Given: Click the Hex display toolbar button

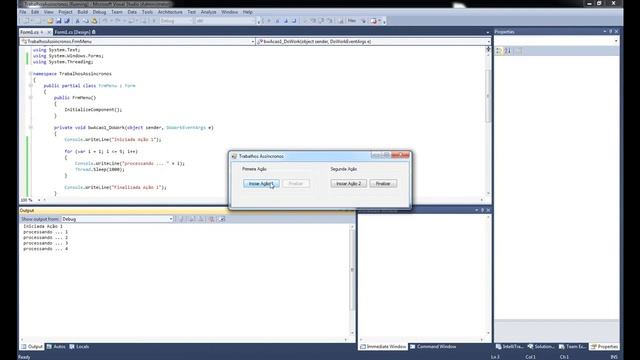Looking at the screenshot, I should click(x=352, y=21).
